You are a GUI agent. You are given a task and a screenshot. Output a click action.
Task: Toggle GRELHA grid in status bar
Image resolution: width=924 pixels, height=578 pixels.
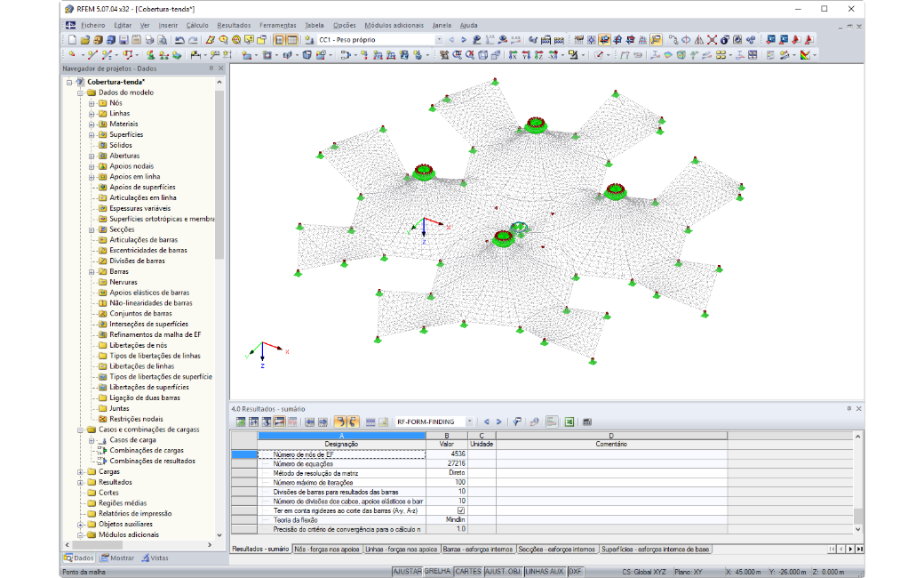coord(437,572)
